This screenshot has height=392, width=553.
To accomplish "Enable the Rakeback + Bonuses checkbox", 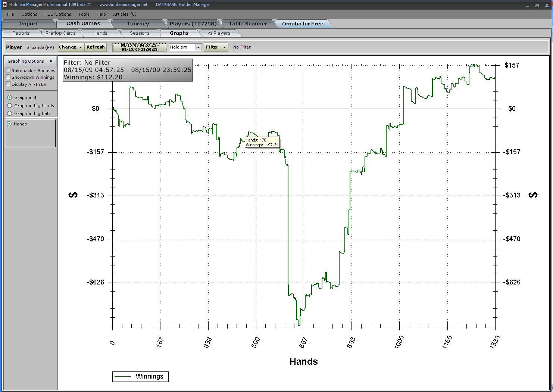I will coord(8,70).
